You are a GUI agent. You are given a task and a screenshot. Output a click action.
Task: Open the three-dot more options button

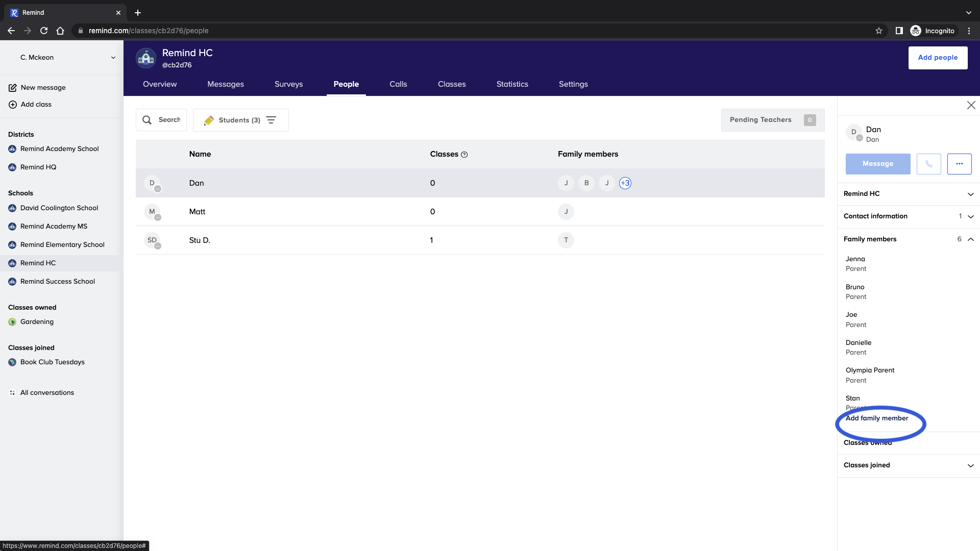[x=959, y=164]
